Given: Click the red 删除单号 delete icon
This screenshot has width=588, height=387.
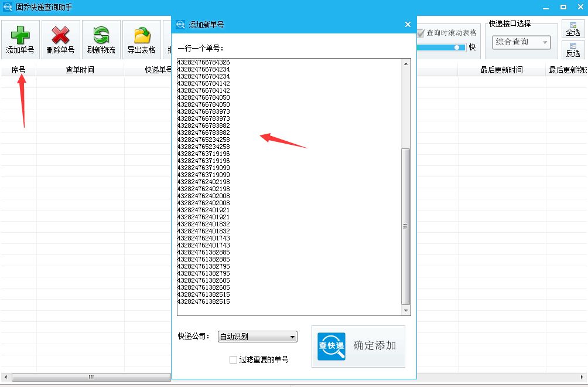Looking at the screenshot, I should pos(60,35).
